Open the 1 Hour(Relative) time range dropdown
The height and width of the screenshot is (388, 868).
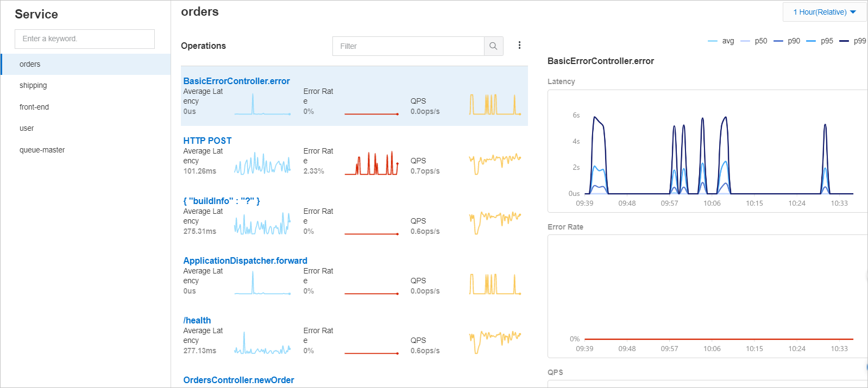click(824, 12)
